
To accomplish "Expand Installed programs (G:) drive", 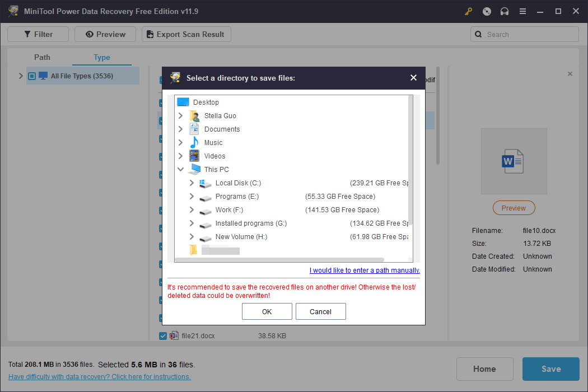I will coord(192,223).
